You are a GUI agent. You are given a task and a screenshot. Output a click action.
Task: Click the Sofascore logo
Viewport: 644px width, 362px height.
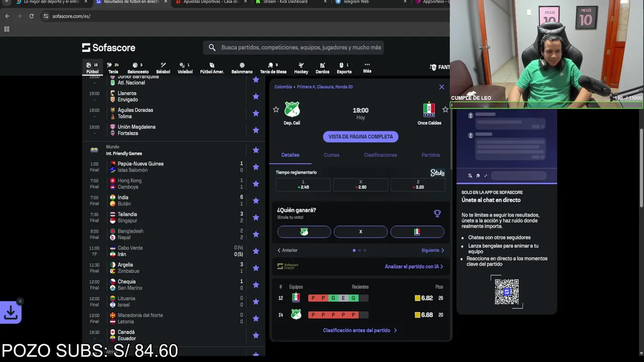109,48
